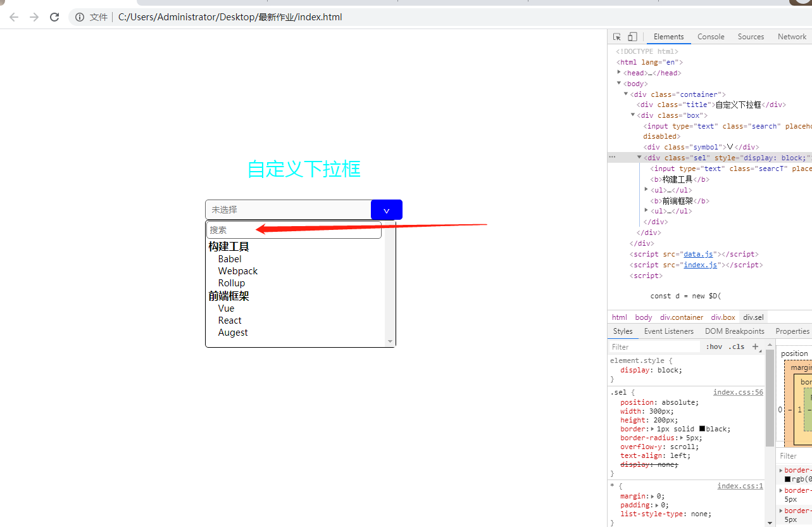
Task: Collapse the div class box node
Action: [632, 115]
